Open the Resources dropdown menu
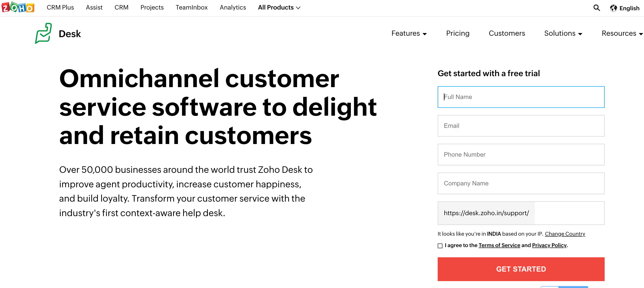644x288 pixels. [620, 34]
